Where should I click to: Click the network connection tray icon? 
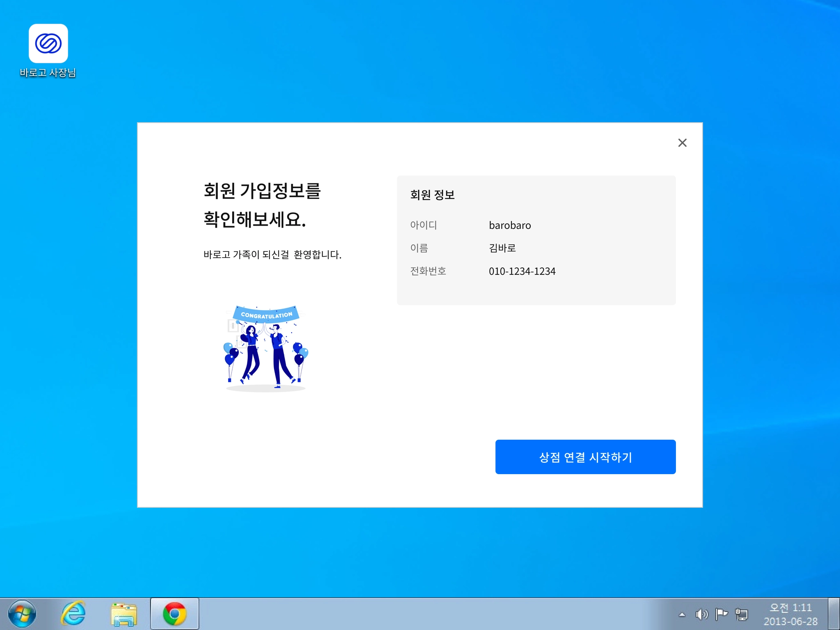pyautogui.click(x=742, y=614)
